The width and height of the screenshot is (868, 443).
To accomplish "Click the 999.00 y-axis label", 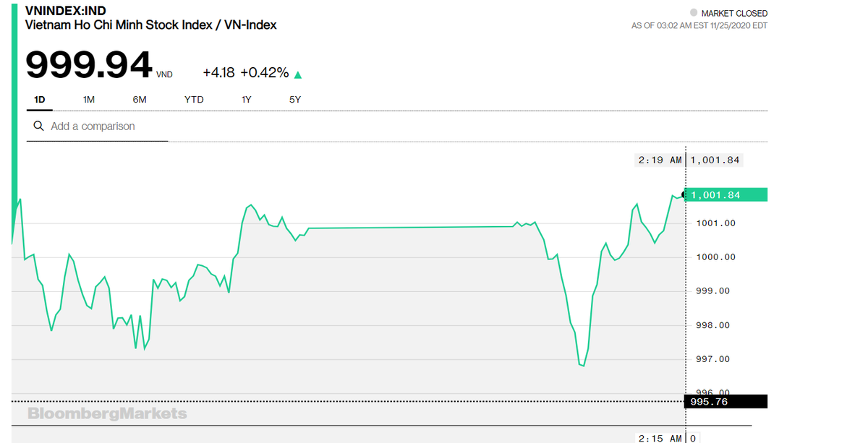I will pyautogui.click(x=713, y=291).
